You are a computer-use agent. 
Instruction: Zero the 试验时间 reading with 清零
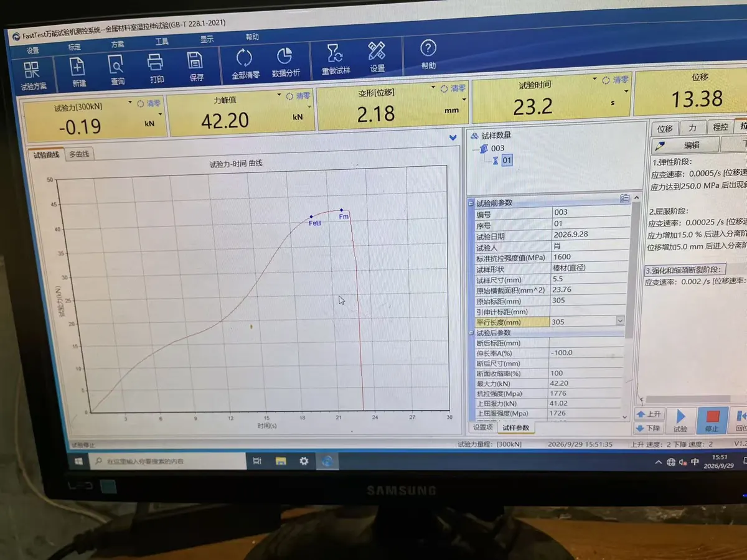[616, 80]
